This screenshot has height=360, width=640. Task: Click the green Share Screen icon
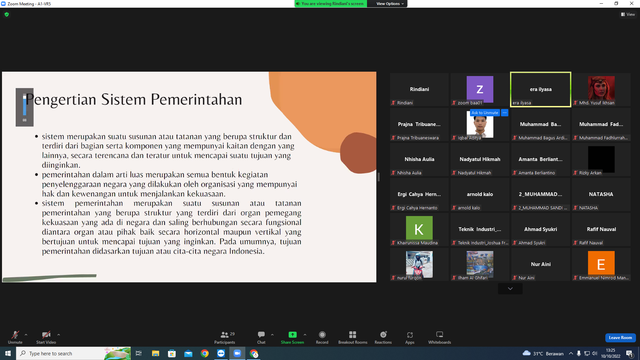tap(292, 335)
